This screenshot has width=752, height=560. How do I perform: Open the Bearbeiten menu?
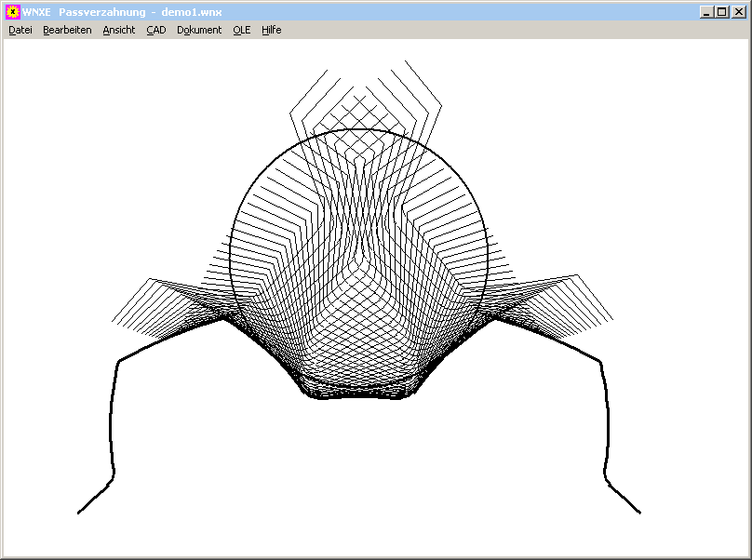pyautogui.click(x=67, y=30)
